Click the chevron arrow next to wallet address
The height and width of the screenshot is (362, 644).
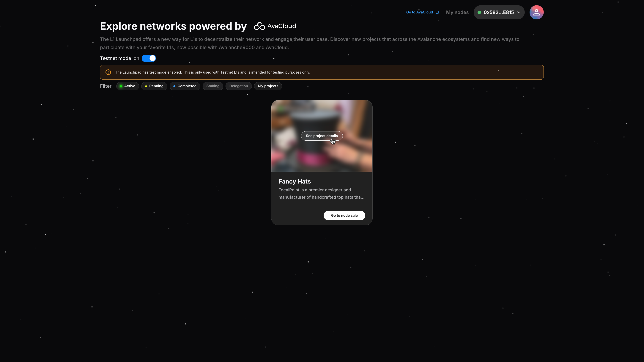(x=519, y=12)
